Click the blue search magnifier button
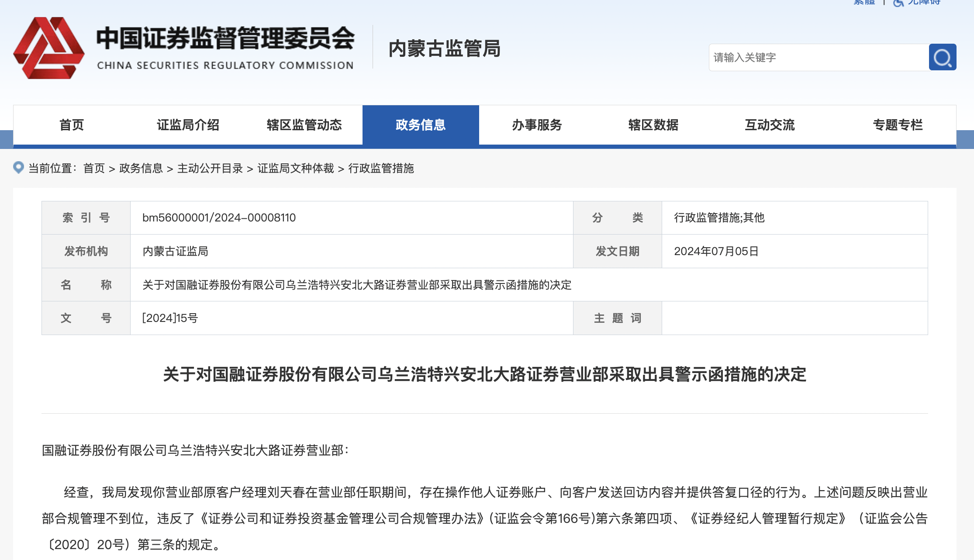The height and width of the screenshot is (560, 974). coord(942,57)
